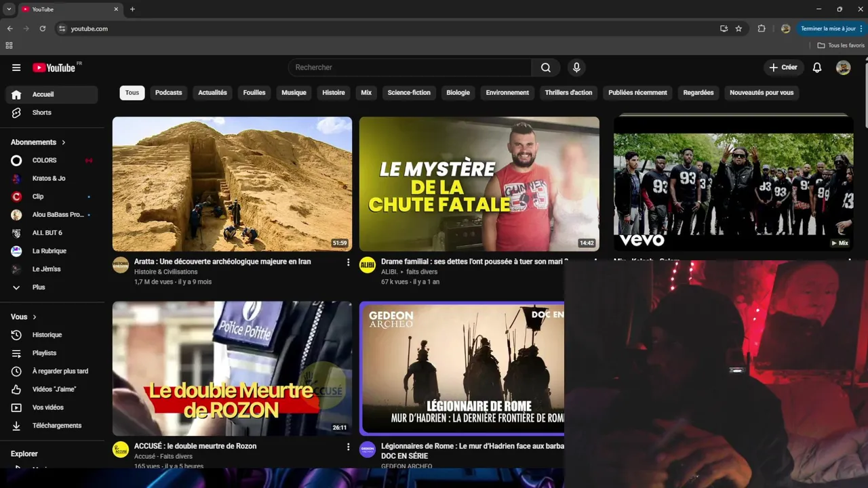
Task: Select the Publiées récemment chip
Action: coord(637,93)
